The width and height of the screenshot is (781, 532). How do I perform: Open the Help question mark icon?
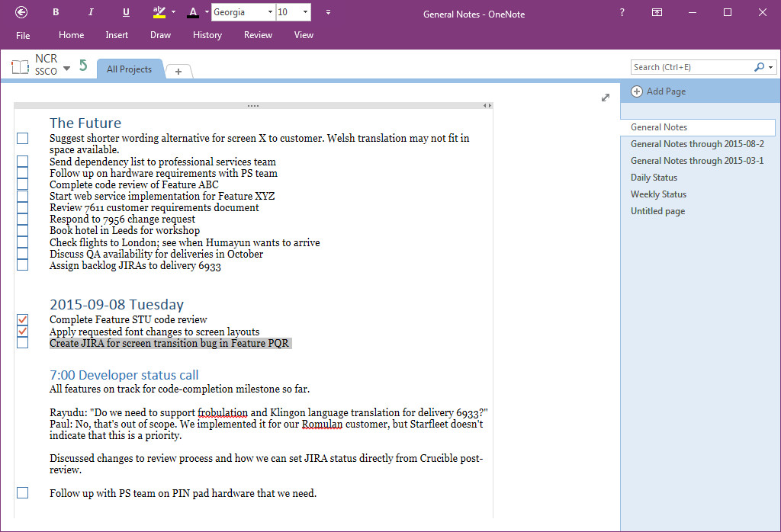tap(622, 12)
